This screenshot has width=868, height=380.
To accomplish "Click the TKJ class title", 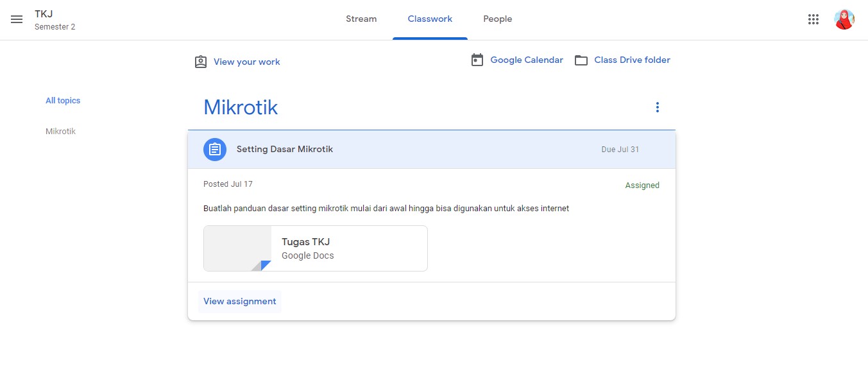I will click(44, 13).
